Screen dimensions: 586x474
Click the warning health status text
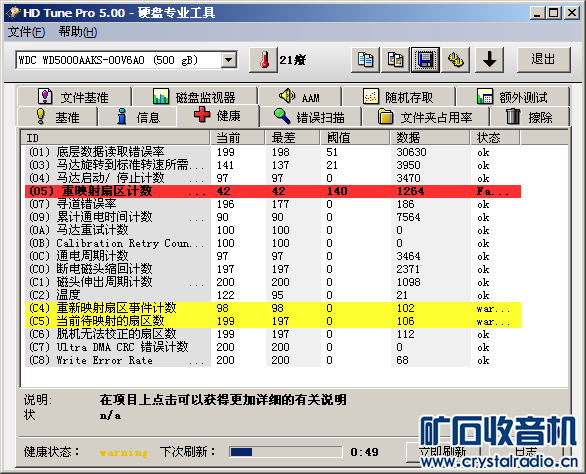(x=123, y=452)
